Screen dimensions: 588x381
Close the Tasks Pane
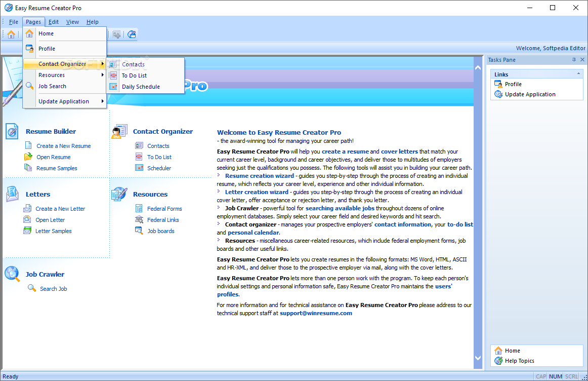(582, 60)
